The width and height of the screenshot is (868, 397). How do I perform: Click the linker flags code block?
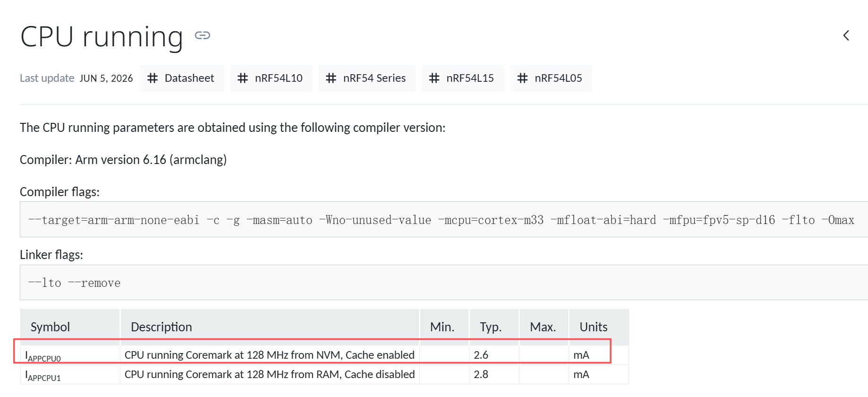(444, 283)
